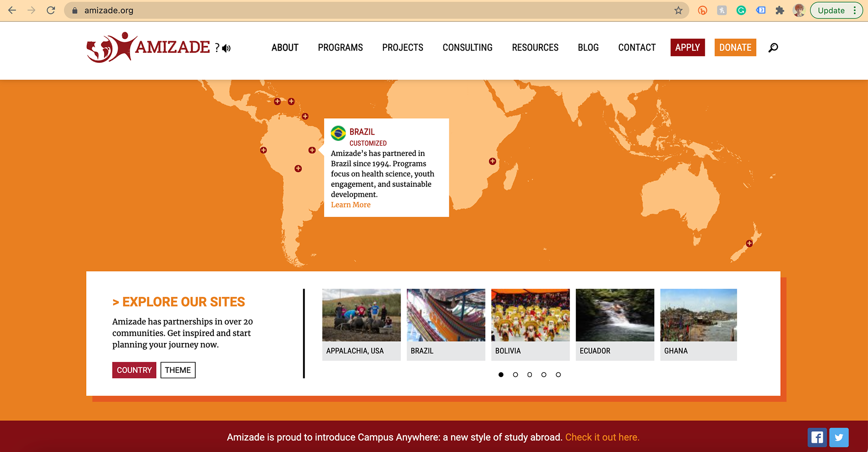Select the fifth carousel page dot
The height and width of the screenshot is (452, 868).
coord(558,375)
